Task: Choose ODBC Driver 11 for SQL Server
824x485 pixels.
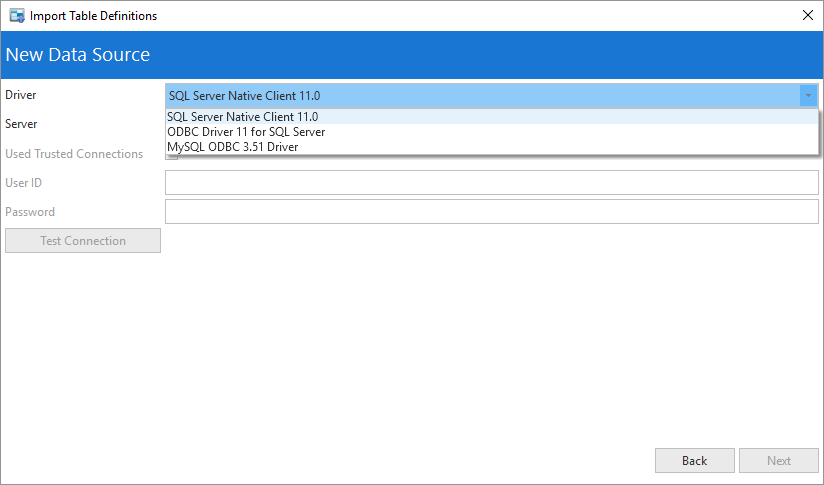Action: (x=492, y=132)
